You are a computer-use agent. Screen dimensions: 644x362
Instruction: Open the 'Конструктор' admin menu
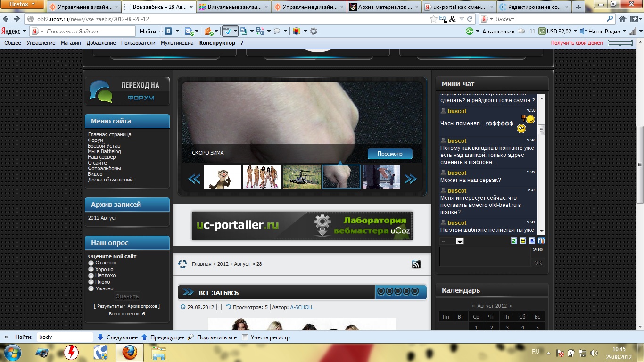(x=217, y=43)
